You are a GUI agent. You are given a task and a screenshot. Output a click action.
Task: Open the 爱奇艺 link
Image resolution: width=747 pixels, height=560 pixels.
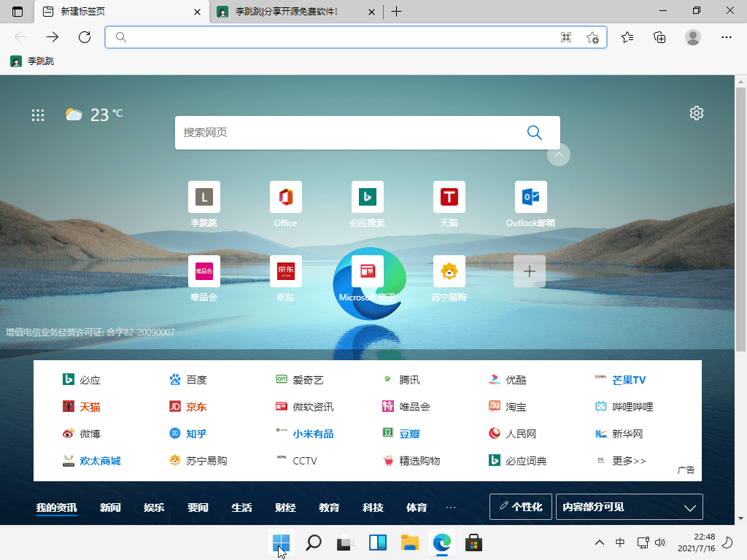tap(300, 379)
